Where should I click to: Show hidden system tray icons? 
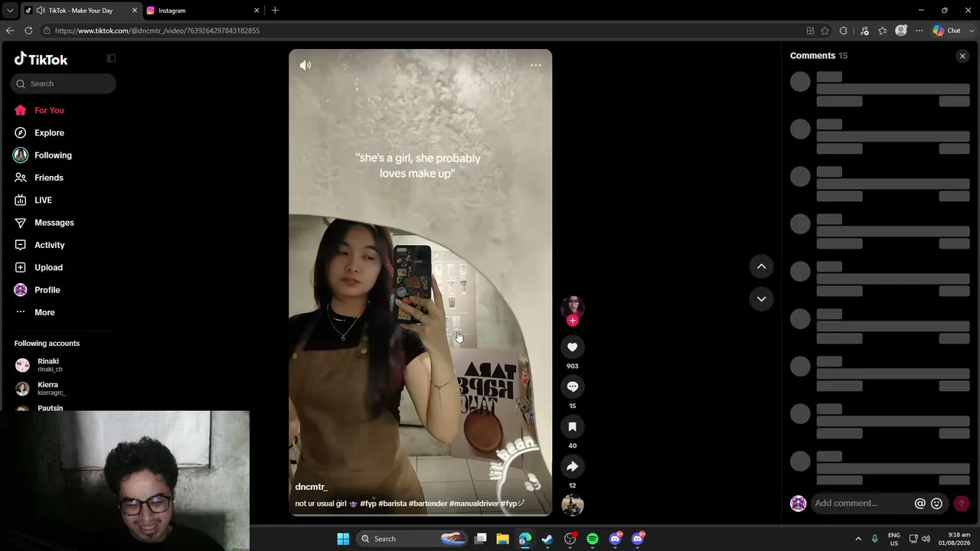(858, 539)
